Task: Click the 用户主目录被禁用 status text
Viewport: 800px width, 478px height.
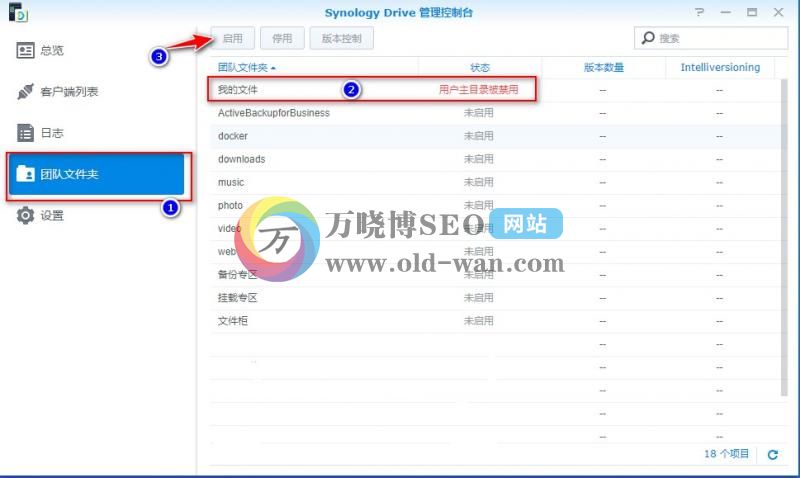Action: pyautogui.click(x=479, y=90)
